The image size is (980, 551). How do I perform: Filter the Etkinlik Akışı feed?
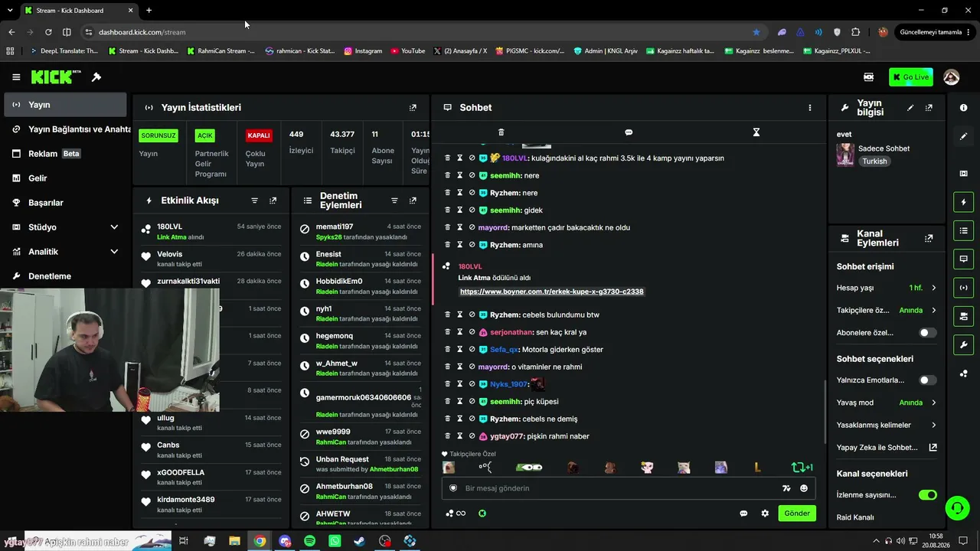[255, 201]
